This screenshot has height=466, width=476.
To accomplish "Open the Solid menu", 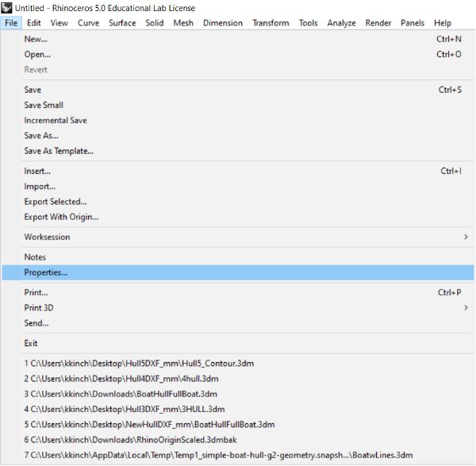I will point(155,23).
